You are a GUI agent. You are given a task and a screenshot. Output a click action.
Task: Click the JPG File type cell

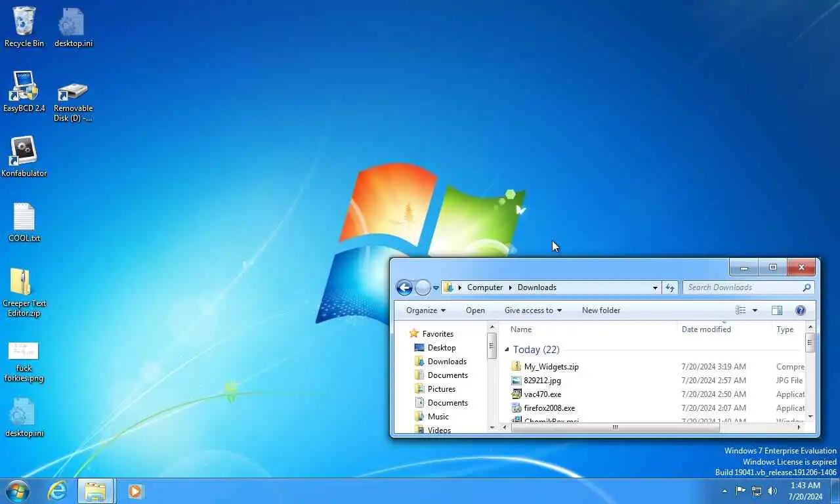tap(789, 381)
